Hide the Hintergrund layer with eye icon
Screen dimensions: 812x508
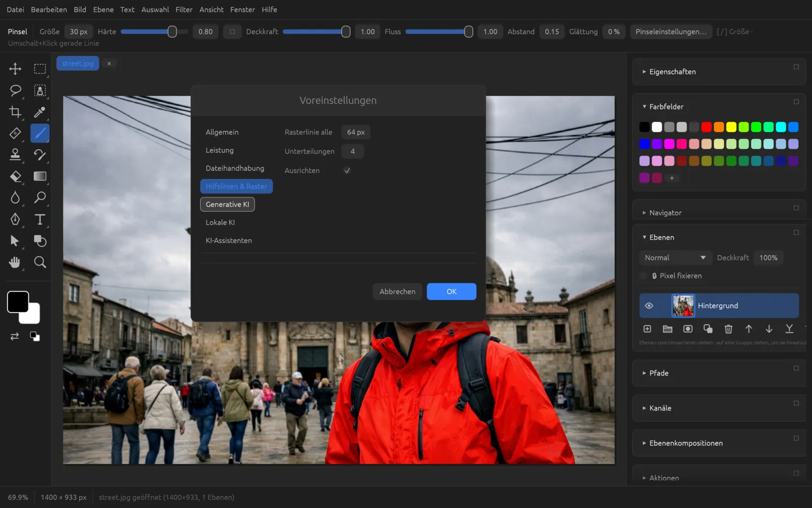pyautogui.click(x=649, y=305)
